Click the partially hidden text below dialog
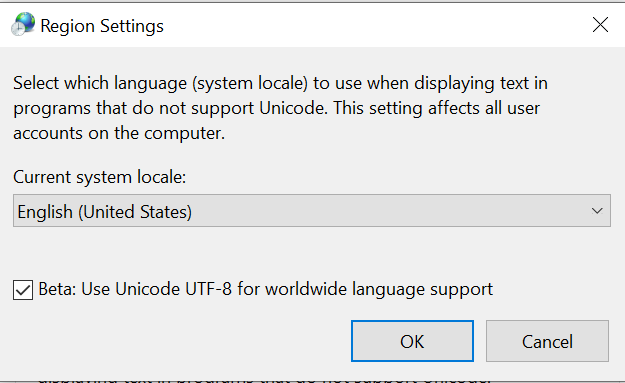Screen dimensions: 625x383 (265, 379)
